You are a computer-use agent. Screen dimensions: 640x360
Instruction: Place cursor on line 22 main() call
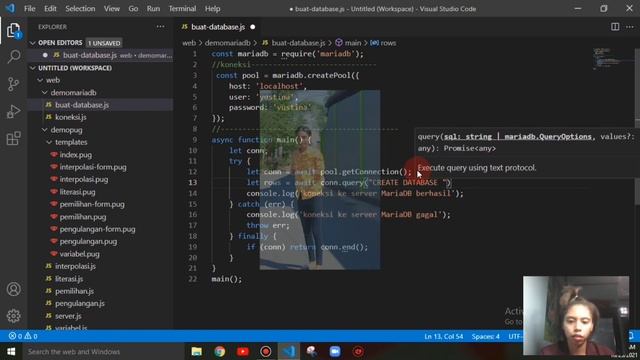tap(227, 279)
